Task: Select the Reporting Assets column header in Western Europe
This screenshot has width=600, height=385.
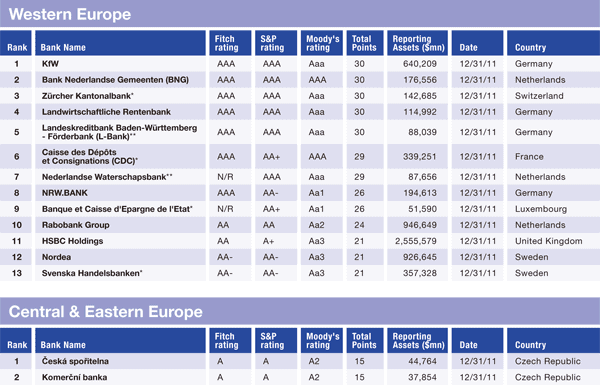Action: pyautogui.click(x=417, y=43)
